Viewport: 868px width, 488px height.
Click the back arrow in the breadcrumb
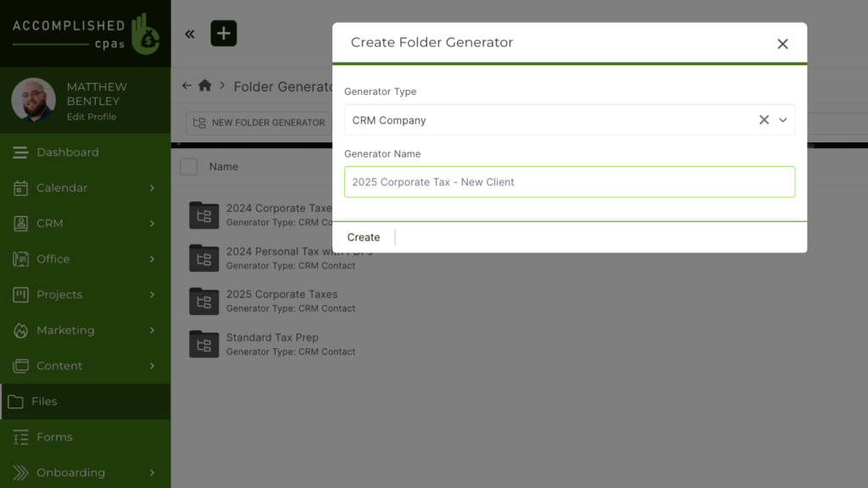click(186, 86)
